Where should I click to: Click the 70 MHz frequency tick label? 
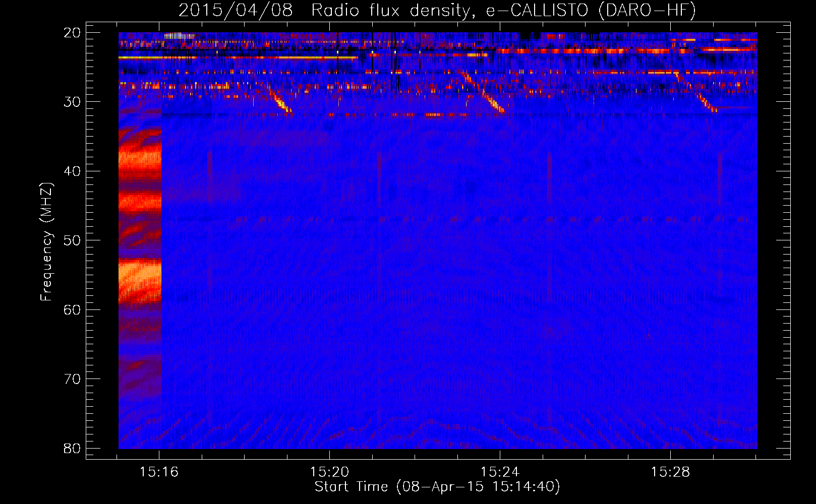point(73,379)
